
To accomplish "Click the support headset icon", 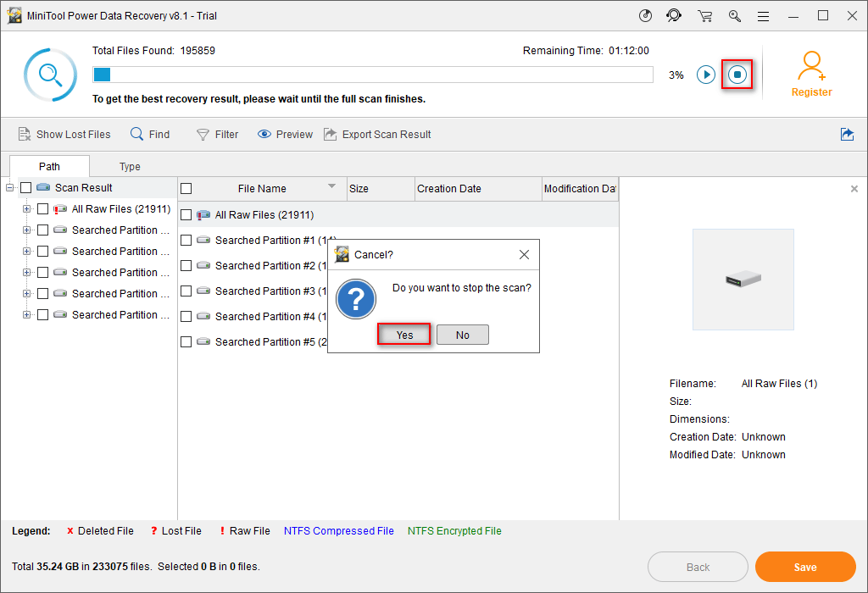I will pyautogui.click(x=675, y=16).
